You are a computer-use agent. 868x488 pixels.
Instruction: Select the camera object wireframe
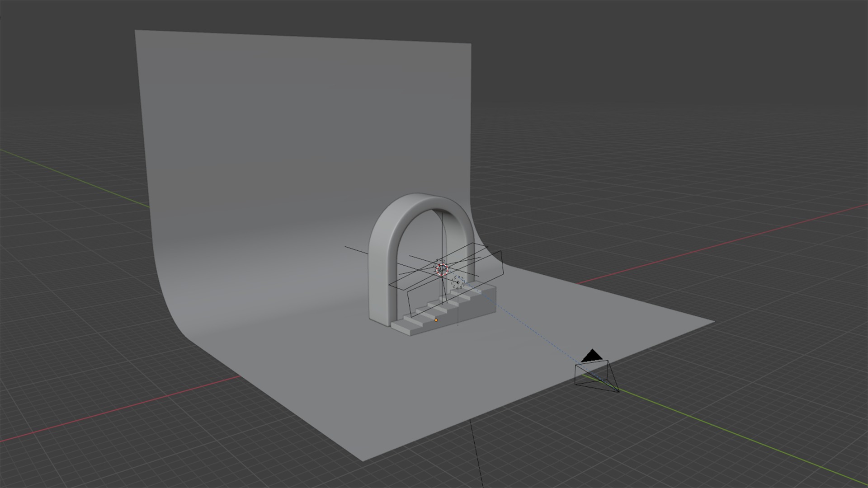coord(596,371)
